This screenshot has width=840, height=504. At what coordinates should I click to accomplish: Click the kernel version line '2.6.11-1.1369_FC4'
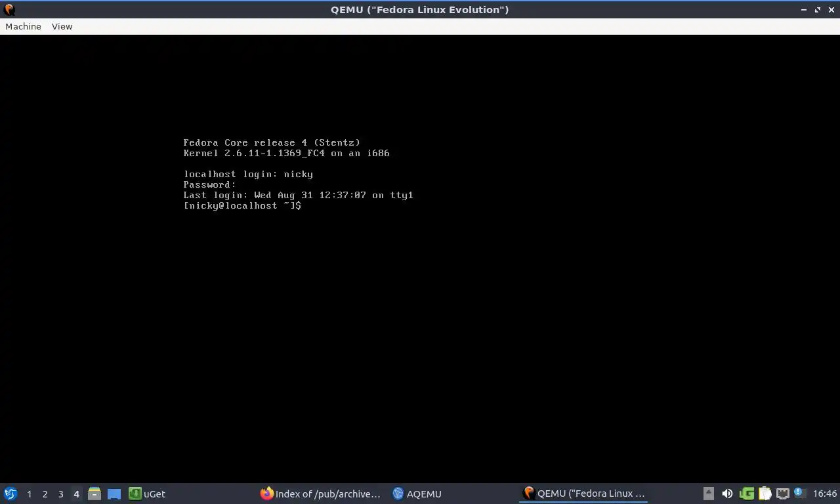(x=274, y=153)
